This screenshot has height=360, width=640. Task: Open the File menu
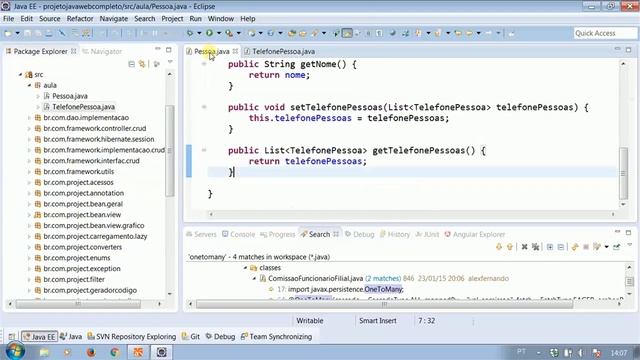pyautogui.click(x=9, y=19)
